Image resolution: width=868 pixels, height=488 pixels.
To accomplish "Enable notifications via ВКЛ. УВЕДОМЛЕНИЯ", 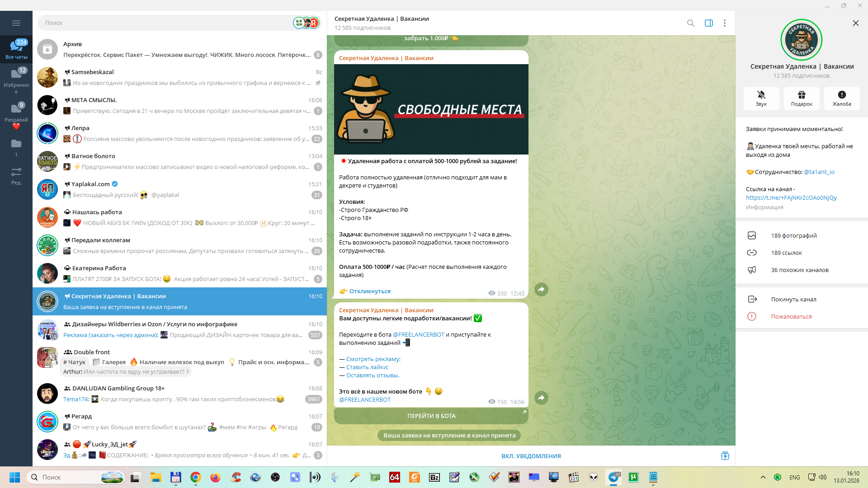I will [531, 456].
